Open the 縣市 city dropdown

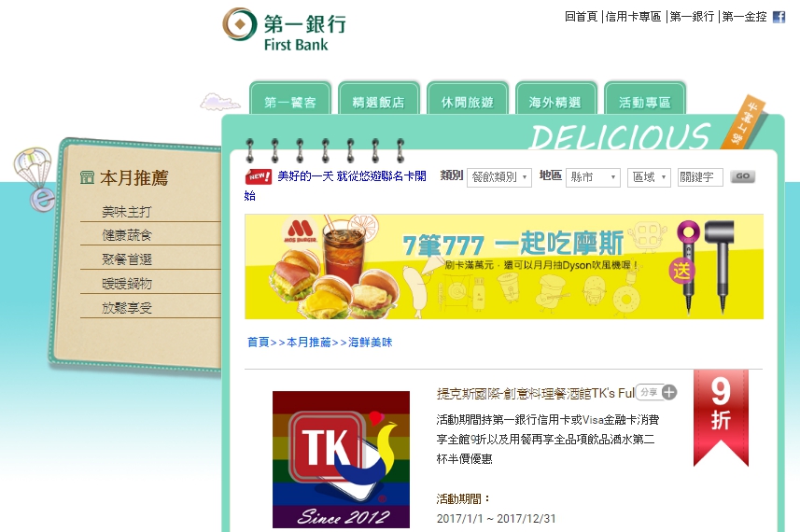click(x=593, y=177)
